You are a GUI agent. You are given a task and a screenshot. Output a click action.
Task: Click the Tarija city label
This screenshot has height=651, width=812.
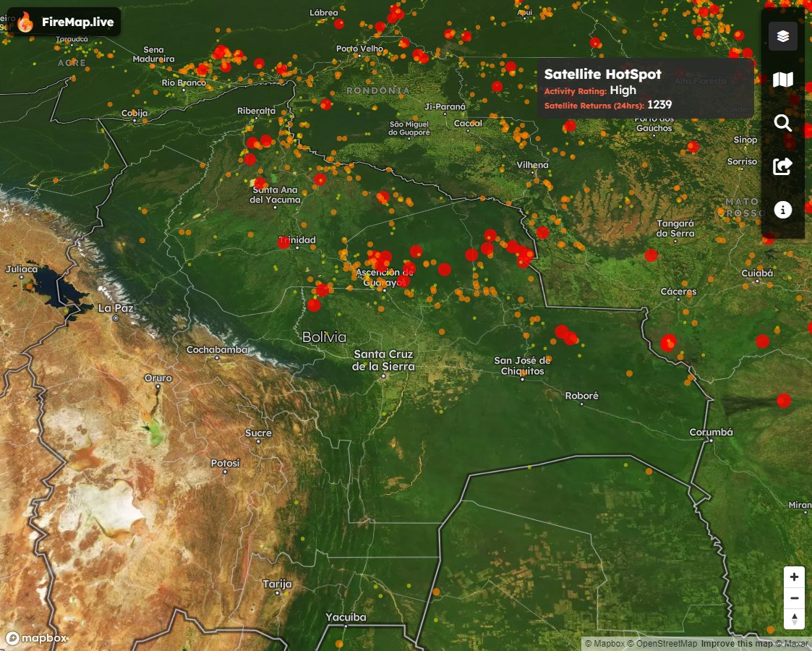[x=277, y=584]
